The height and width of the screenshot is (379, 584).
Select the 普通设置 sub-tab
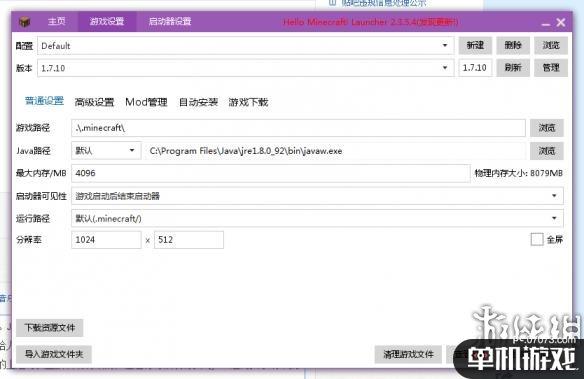pyautogui.click(x=44, y=101)
